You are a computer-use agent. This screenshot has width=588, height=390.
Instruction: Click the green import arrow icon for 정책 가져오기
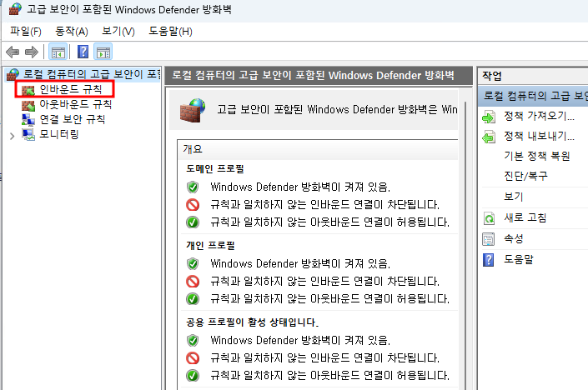pos(489,117)
